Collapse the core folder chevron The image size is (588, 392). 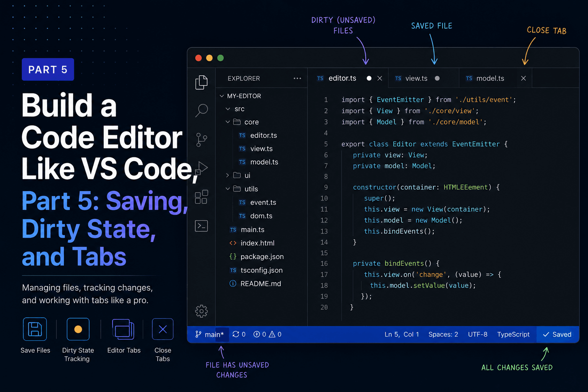coord(228,122)
